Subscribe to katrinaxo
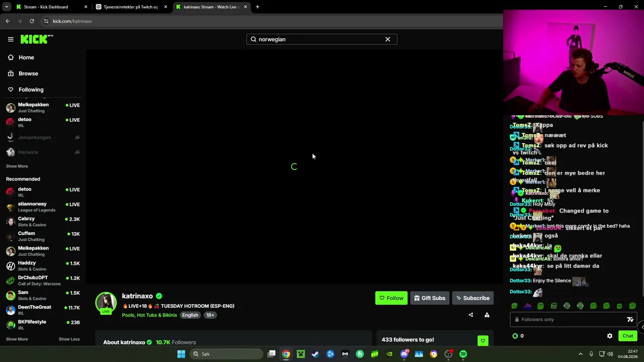Screen dimensions: 644x362 click(472, 298)
